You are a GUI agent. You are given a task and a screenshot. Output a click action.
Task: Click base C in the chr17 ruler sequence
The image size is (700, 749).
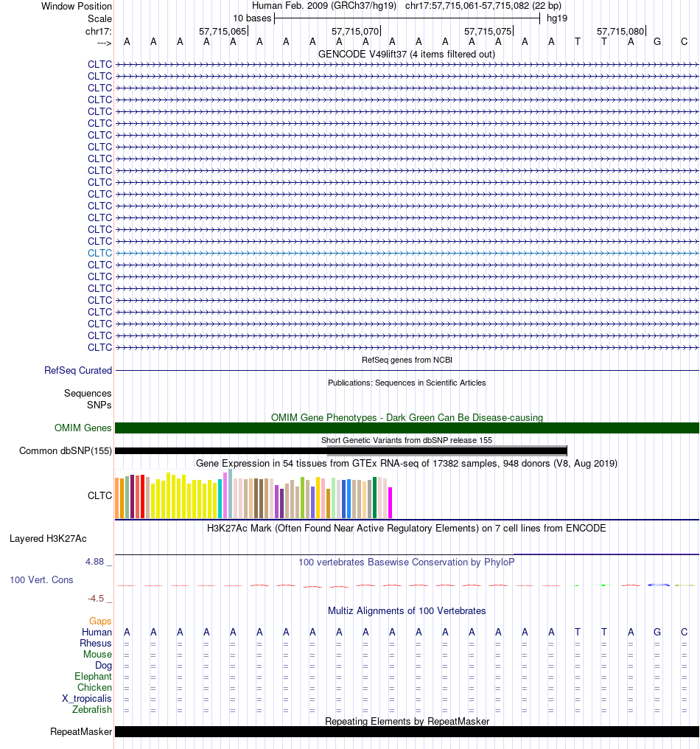coord(684,41)
